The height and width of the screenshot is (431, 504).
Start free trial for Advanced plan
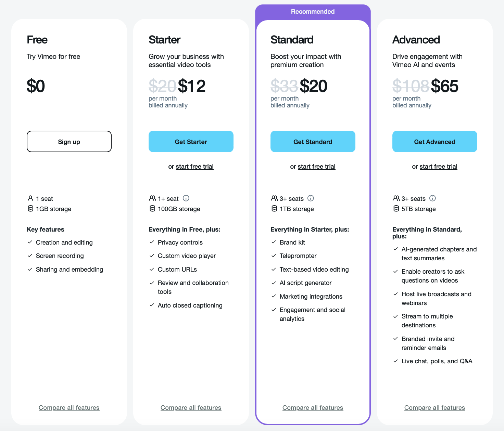[438, 167]
